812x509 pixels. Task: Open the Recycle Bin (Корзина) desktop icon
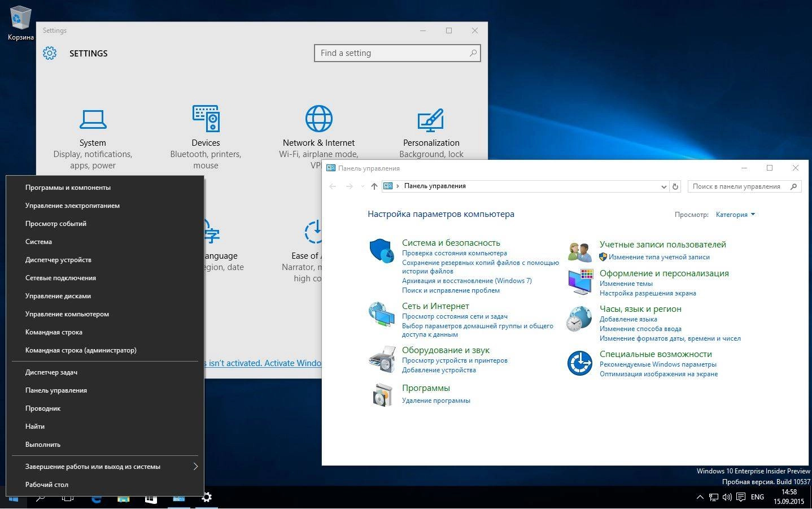20,23
